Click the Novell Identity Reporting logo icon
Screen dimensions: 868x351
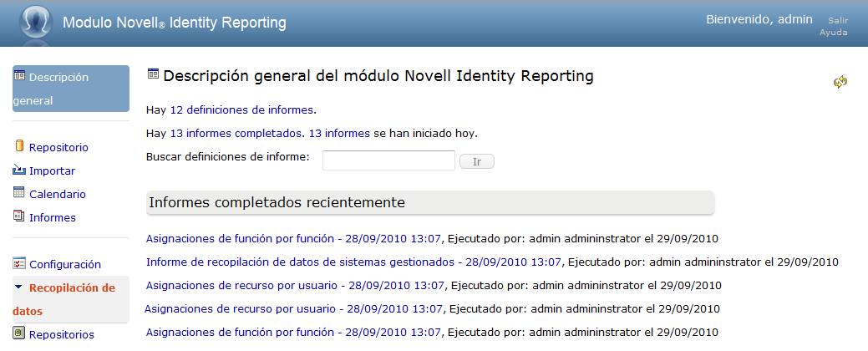point(35,23)
